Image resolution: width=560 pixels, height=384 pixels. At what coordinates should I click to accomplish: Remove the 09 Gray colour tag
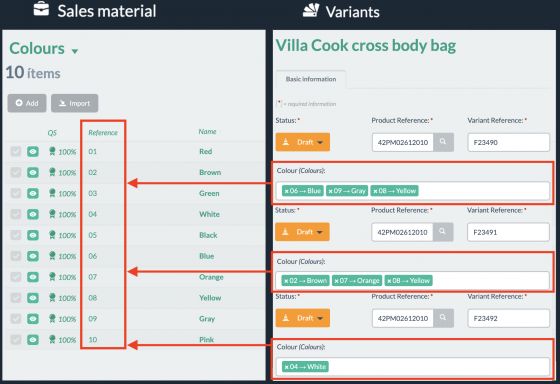click(x=331, y=191)
